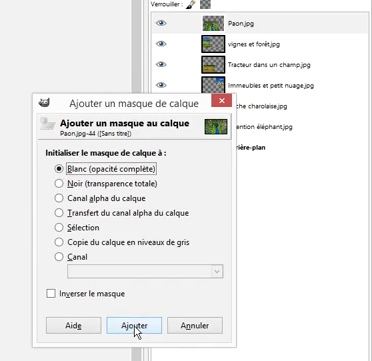Screen dimensions: 372x361
Task: Select the vignes et forêt.jpg layer thumbnail
Action: [213, 44]
